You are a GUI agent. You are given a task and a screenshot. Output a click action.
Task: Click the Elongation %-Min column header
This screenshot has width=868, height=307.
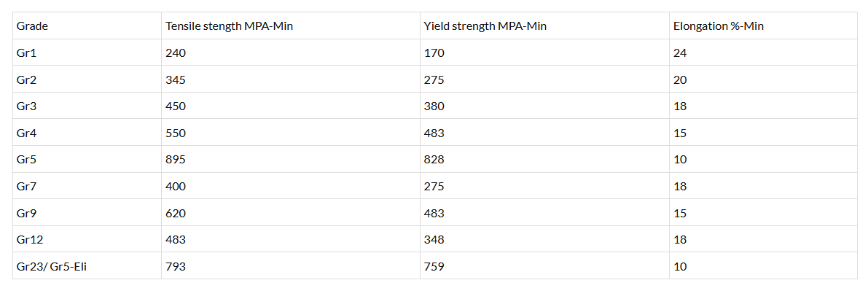(718, 26)
